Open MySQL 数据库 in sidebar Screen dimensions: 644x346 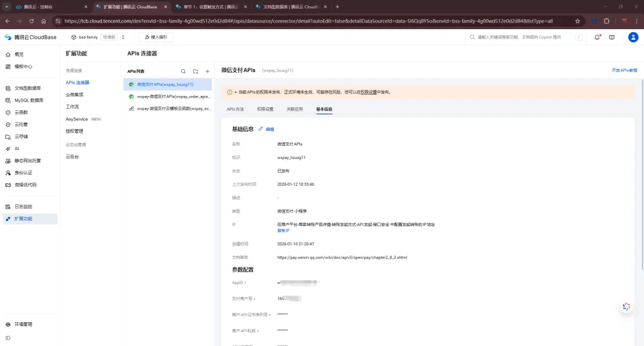click(29, 100)
